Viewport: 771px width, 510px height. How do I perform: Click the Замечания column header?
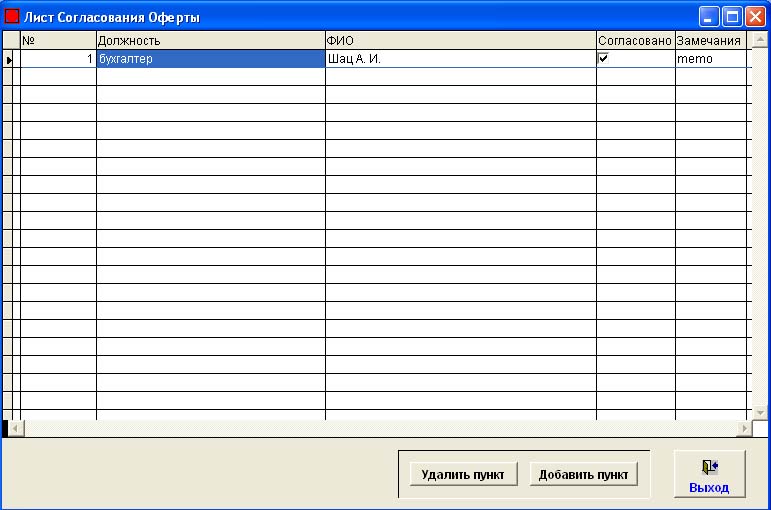[x=711, y=40]
